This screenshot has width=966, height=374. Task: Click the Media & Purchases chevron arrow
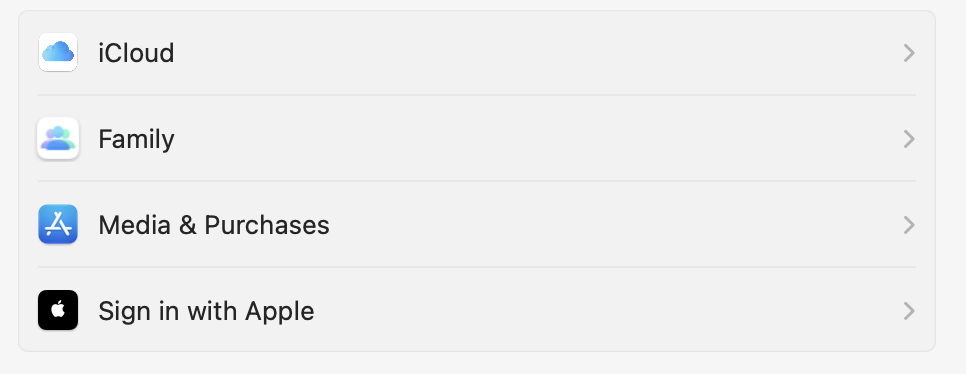(x=909, y=225)
